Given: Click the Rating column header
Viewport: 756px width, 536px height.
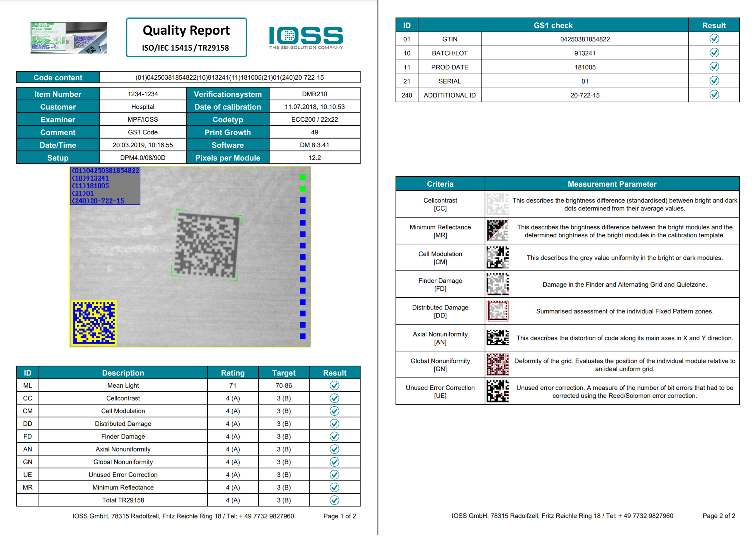Looking at the screenshot, I should (233, 373).
